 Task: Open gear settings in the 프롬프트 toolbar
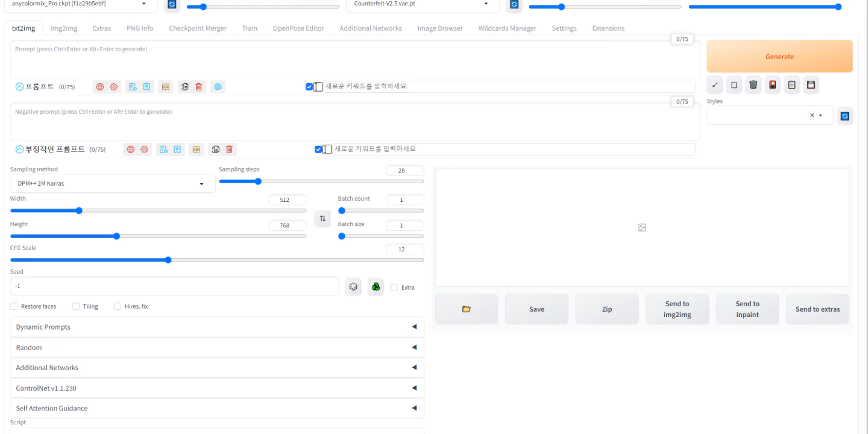[x=114, y=87]
